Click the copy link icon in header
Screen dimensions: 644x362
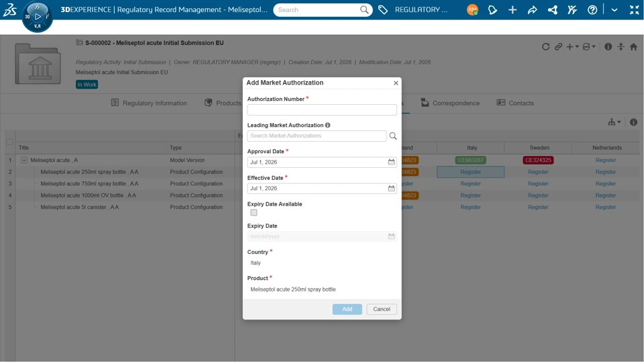click(558, 47)
